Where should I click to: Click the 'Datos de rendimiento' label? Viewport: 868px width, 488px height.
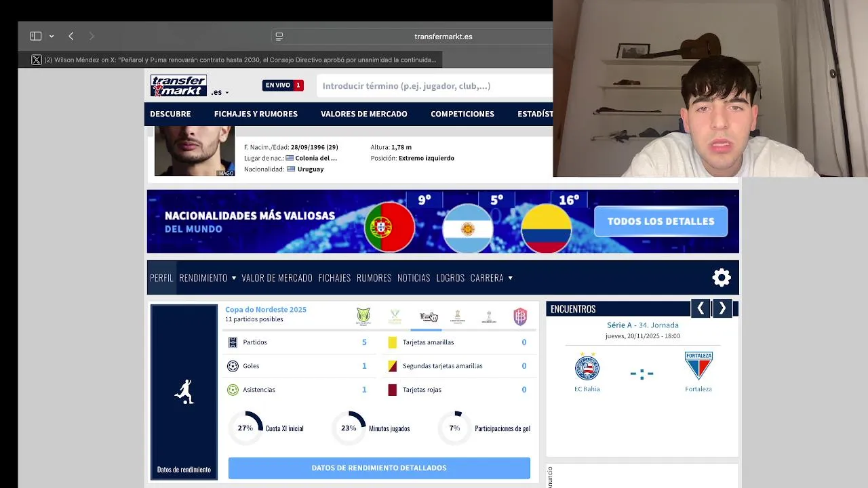click(x=184, y=469)
